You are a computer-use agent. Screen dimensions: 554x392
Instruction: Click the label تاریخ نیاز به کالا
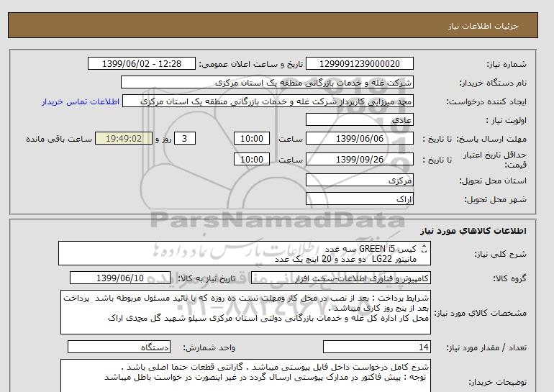(206, 278)
